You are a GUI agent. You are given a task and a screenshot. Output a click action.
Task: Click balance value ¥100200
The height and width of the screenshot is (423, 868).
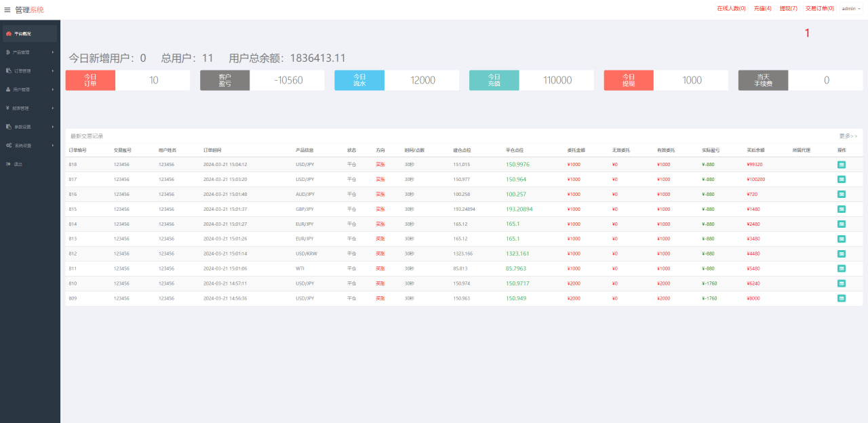[x=756, y=180]
